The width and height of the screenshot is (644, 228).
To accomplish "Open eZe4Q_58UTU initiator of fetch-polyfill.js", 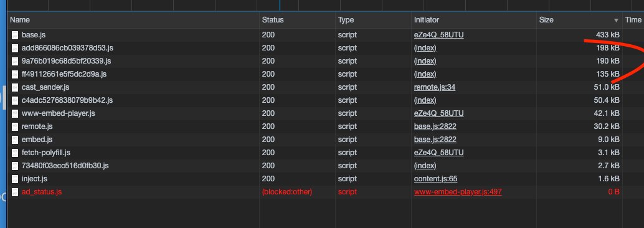I will point(438,153).
